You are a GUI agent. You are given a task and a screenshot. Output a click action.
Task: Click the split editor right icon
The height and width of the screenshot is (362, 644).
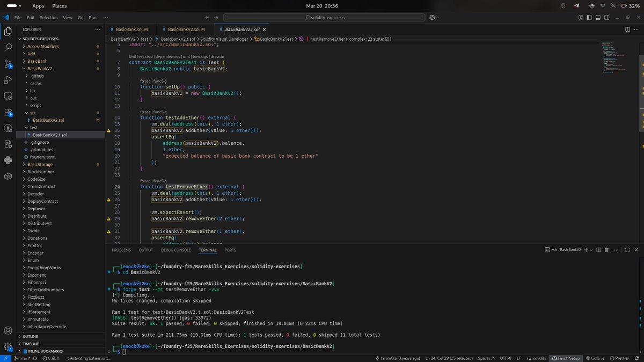(628, 29)
